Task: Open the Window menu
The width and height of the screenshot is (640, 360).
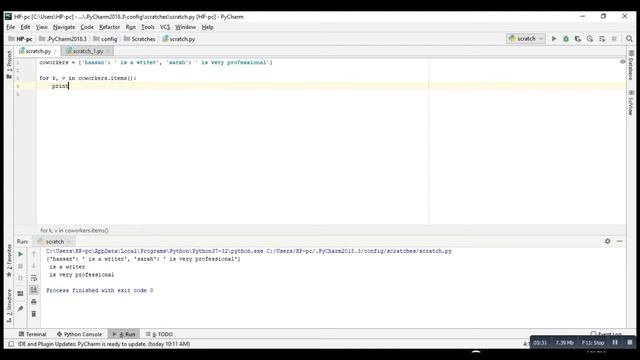Action: pyautogui.click(x=186, y=27)
